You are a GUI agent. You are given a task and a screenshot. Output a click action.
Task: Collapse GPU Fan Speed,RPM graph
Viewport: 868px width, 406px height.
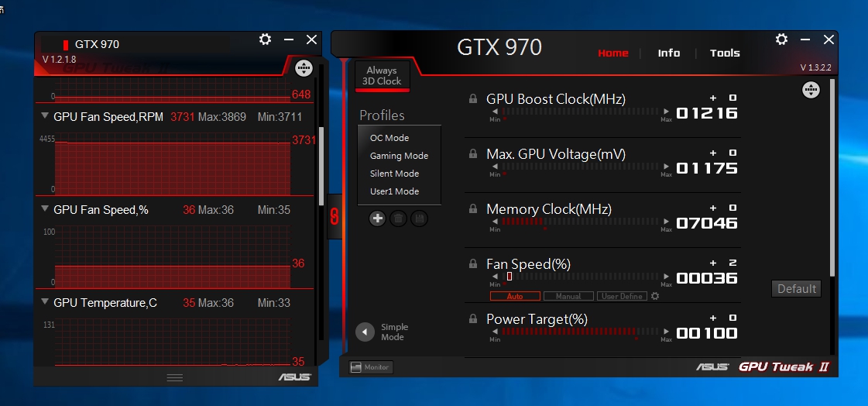45,116
